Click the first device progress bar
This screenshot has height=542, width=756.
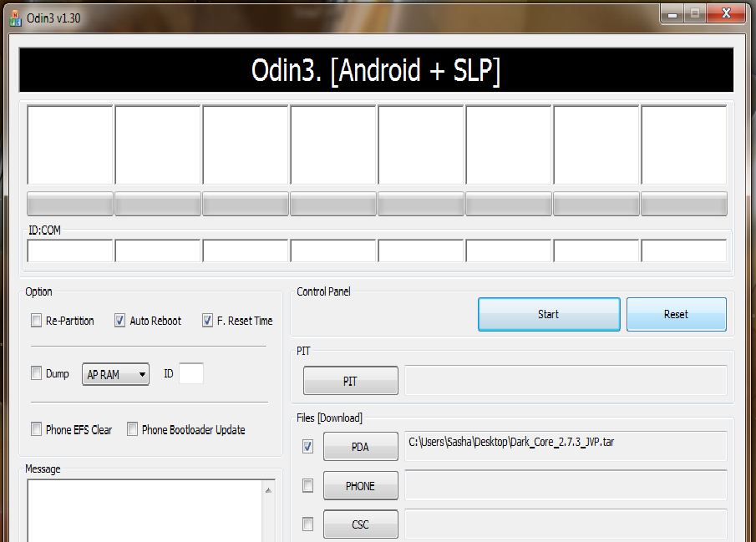point(70,204)
